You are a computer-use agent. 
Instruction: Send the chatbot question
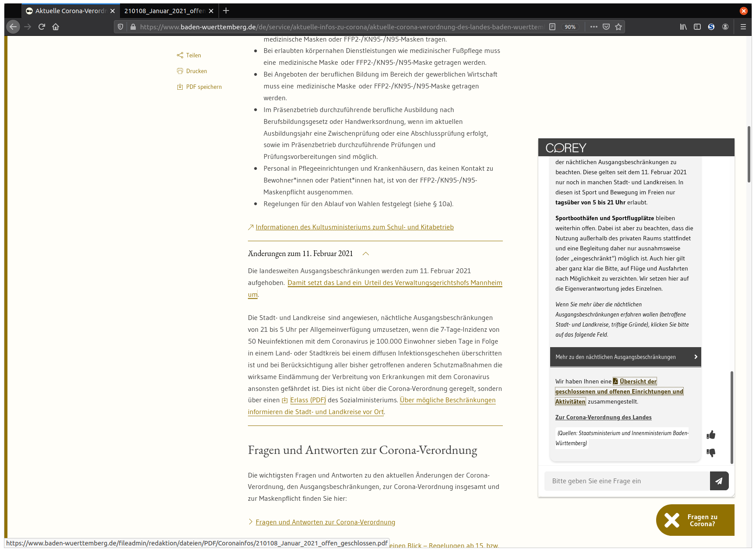click(x=719, y=481)
